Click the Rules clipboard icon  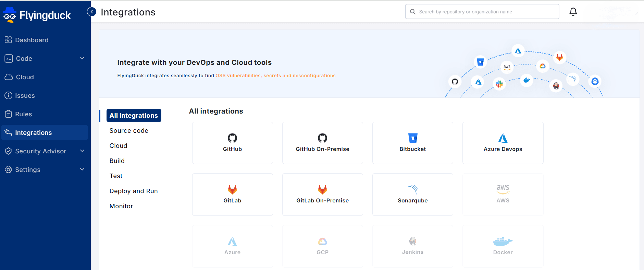[8, 114]
